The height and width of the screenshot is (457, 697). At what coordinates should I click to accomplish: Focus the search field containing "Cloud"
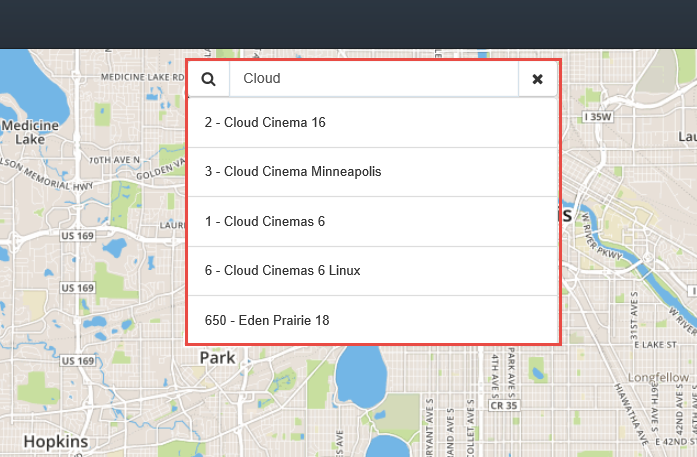(x=373, y=79)
